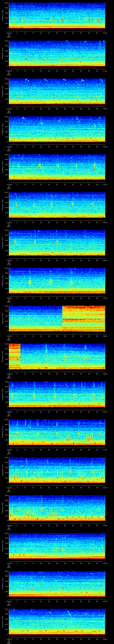The width and height of the screenshot is (114, 644).
Task: Click the 30:00 end time label
Action: [x=105, y=33]
